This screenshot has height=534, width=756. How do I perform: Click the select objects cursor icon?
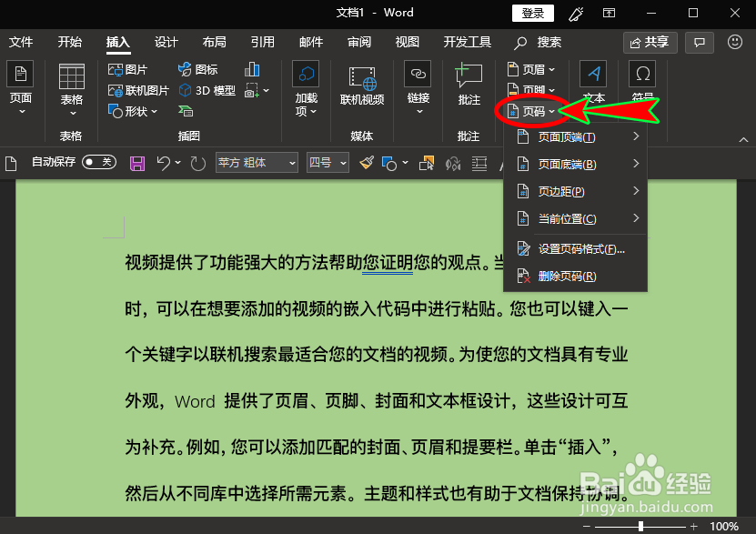426,164
